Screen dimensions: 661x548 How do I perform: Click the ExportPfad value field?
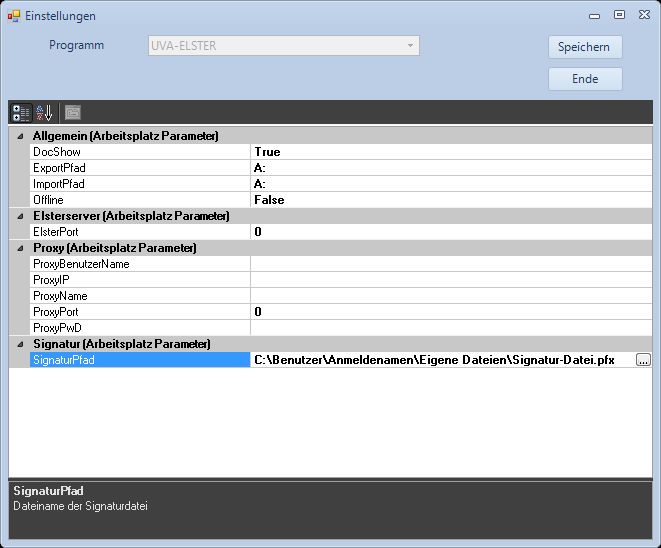[450, 168]
